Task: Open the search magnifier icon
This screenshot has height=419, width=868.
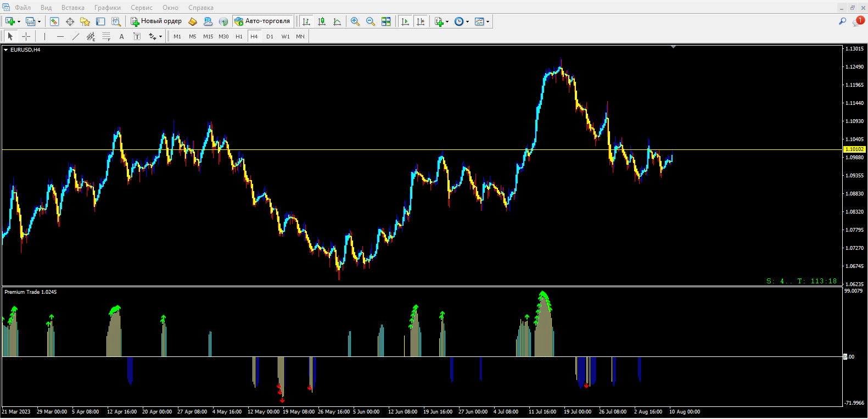Action: tap(842, 21)
